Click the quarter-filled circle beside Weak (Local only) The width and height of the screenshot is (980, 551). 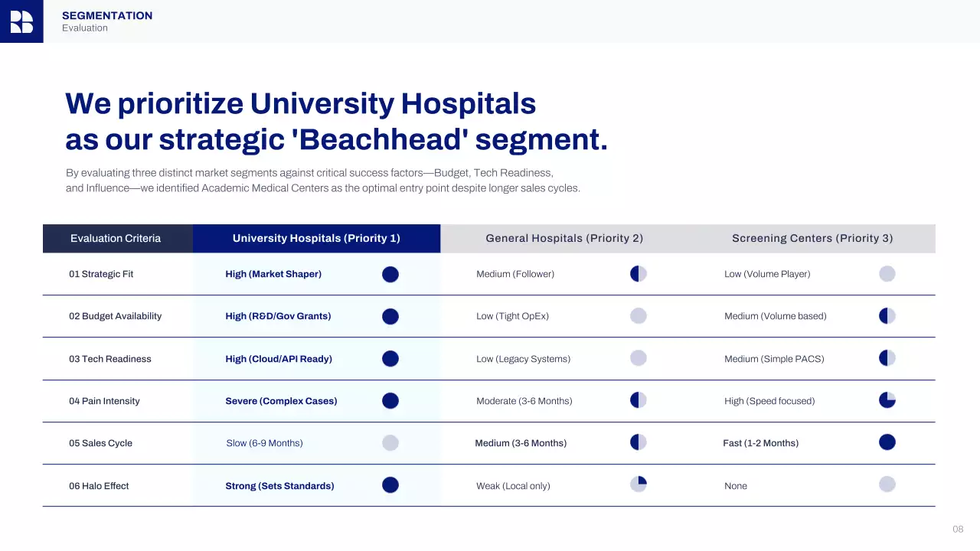639,484
